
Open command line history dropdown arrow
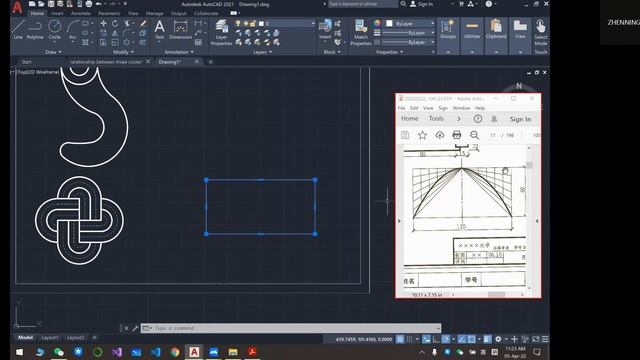(438, 328)
